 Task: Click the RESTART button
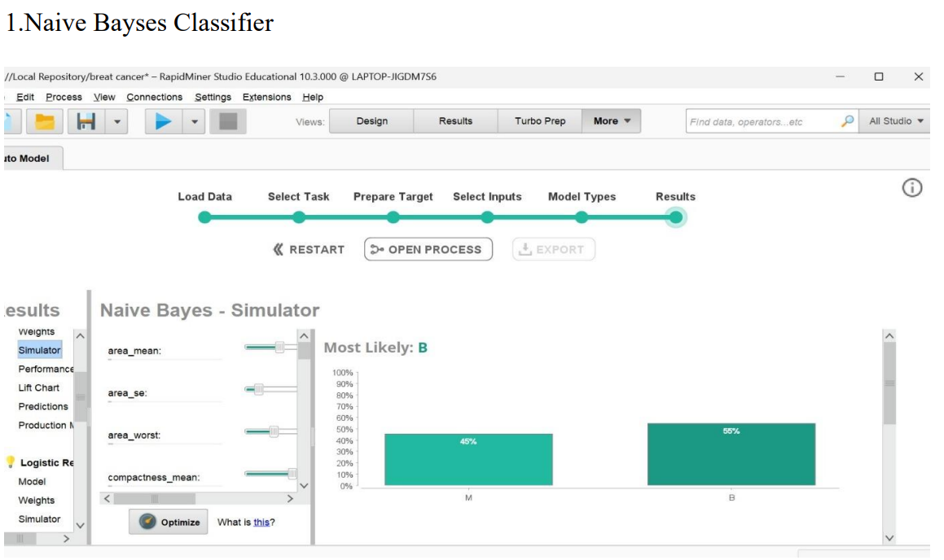coord(309,250)
